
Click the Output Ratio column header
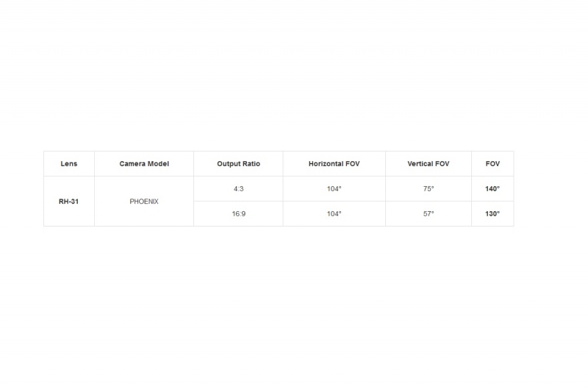click(238, 164)
